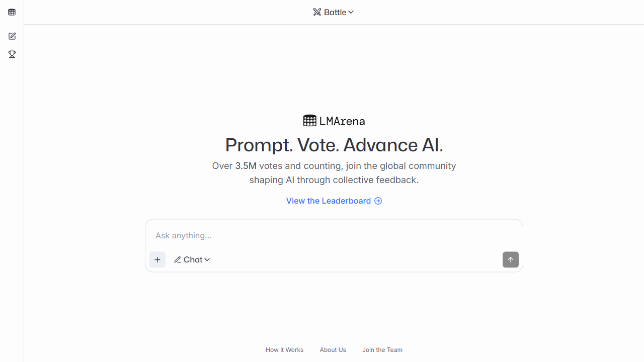644x362 pixels.
Task: Click the central LMArena grid logo
Action: point(310,121)
